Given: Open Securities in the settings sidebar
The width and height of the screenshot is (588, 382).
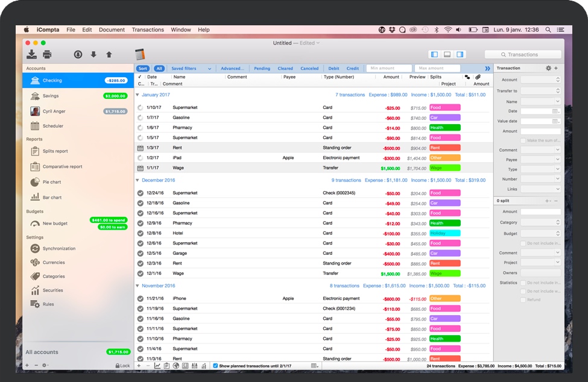Looking at the screenshot, I should tap(52, 290).
